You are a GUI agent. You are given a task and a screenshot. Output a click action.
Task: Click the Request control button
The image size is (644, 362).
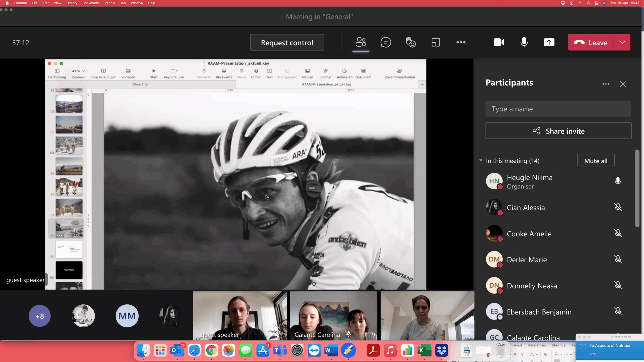(287, 42)
